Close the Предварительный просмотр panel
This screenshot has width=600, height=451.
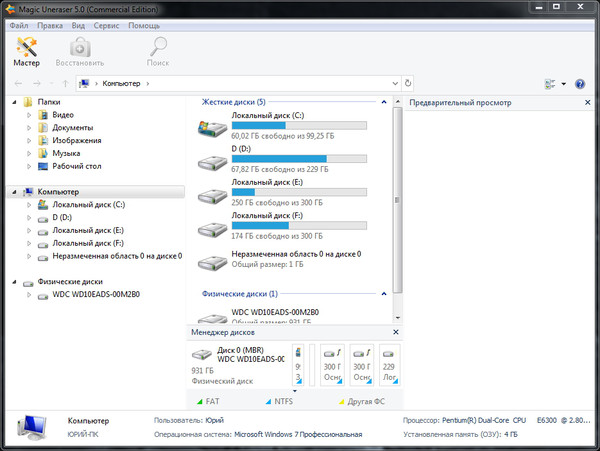[587, 103]
